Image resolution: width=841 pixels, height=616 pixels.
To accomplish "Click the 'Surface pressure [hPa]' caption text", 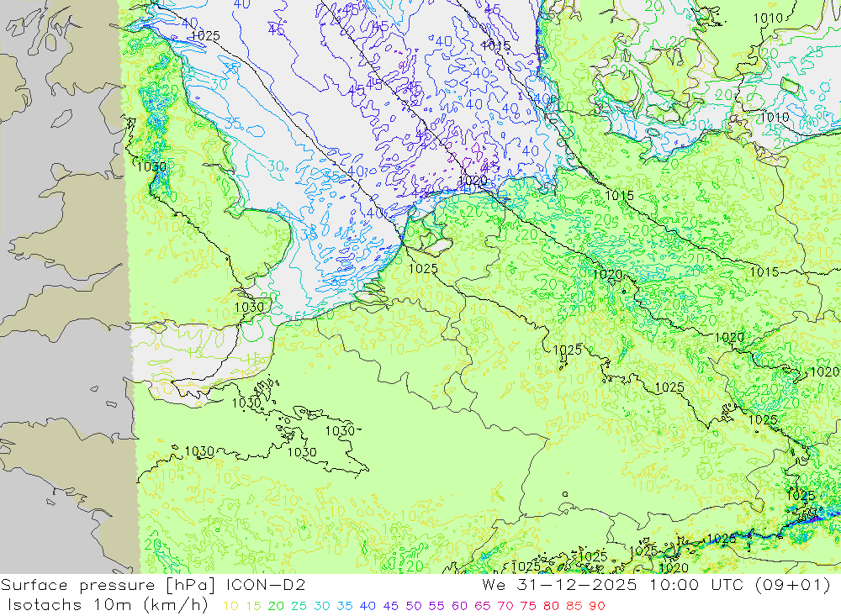I will point(108,585).
